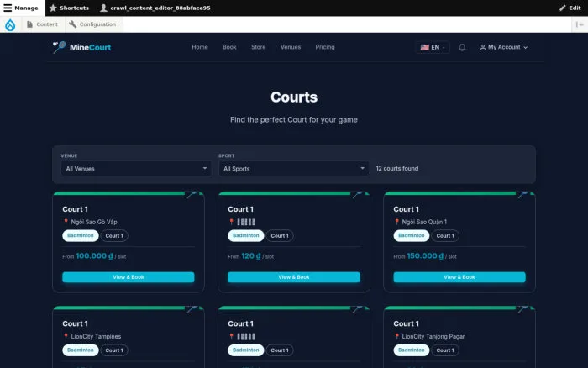Viewport: 588px width, 368px height.
Task: Click racket icon on Gò Vấp card
Action: pos(192,194)
